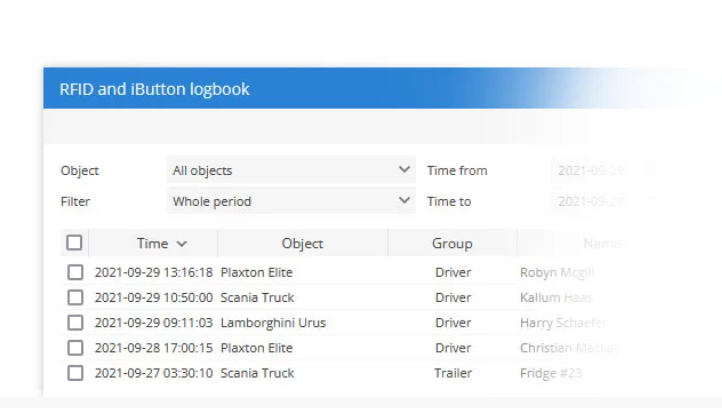Select the Lamborghini Urus row checkbox
This screenshot has width=722, height=408.
[75, 322]
